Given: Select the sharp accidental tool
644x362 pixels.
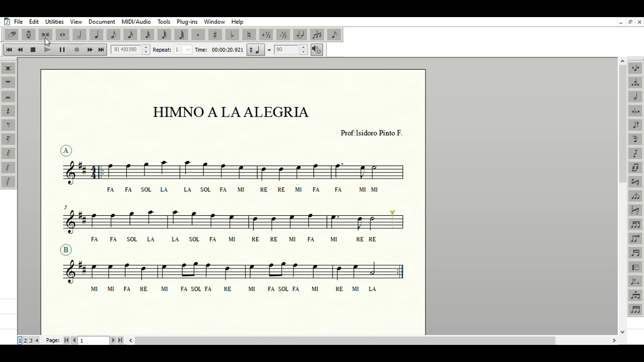Looking at the screenshot, I should point(215,35).
